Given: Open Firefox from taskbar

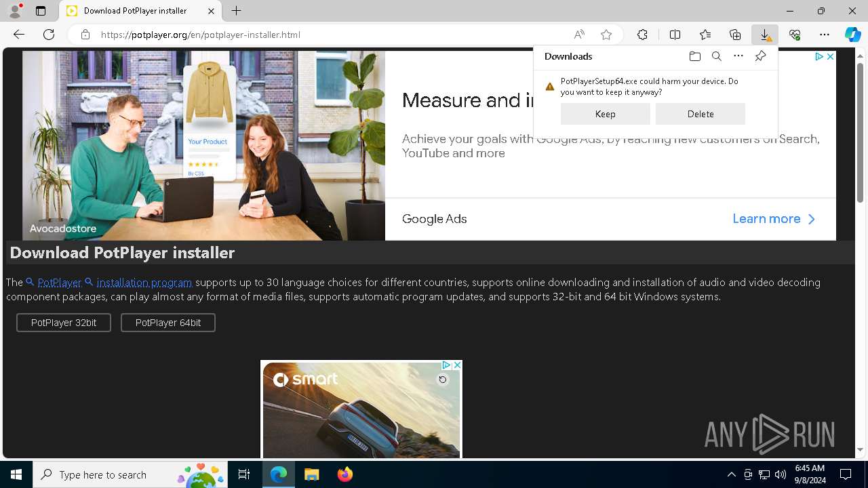Looking at the screenshot, I should pyautogui.click(x=345, y=474).
